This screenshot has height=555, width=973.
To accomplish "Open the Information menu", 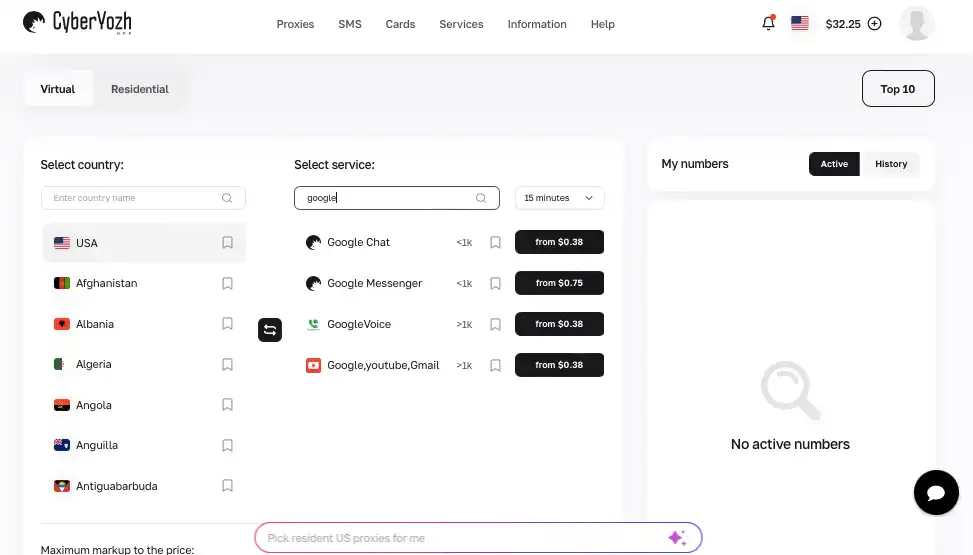I will coord(537,24).
